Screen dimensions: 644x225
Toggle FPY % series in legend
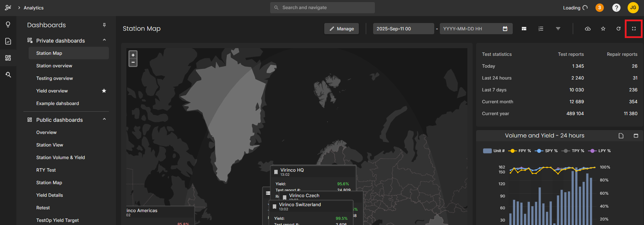(x=520, y=151)
